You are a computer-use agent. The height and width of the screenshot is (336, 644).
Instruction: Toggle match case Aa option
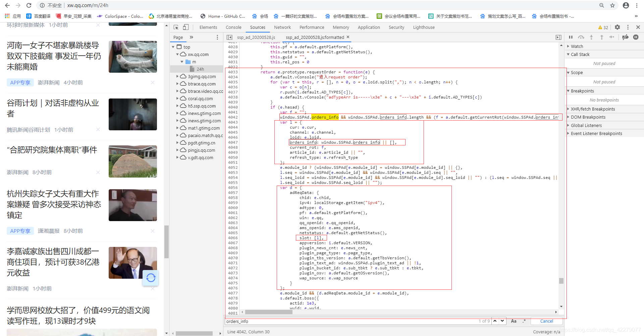pos(514,321)
